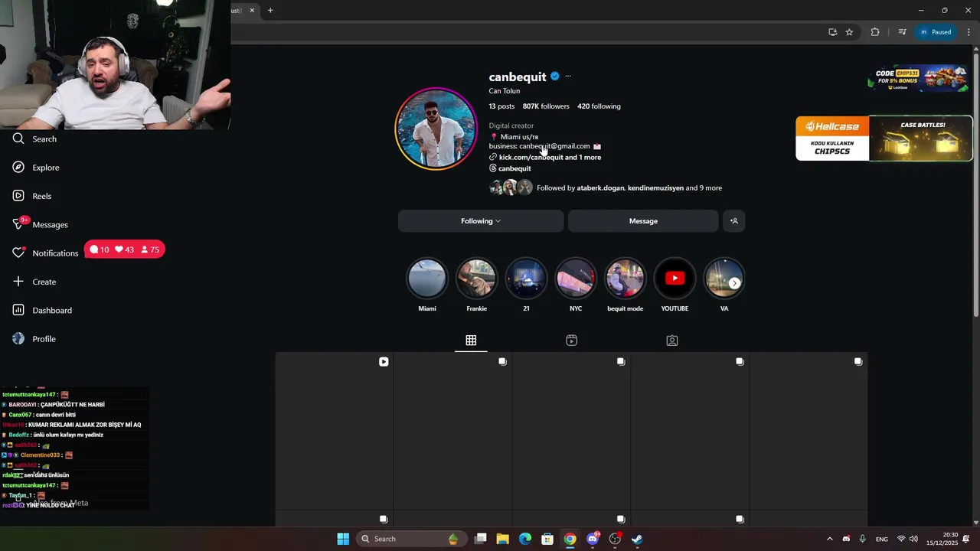This screenshot has width=980, height=551.
Task: Open Messages inbox
Action: click(40, 224)
